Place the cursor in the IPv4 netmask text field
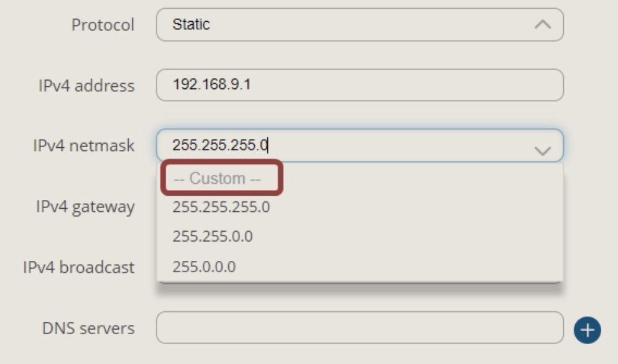The width and height of the screenshot is (618, 364). [x=360, y=145]
